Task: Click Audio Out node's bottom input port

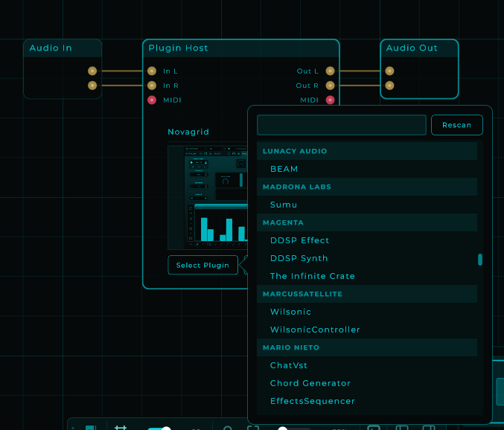Action: [x=389, y=86]
